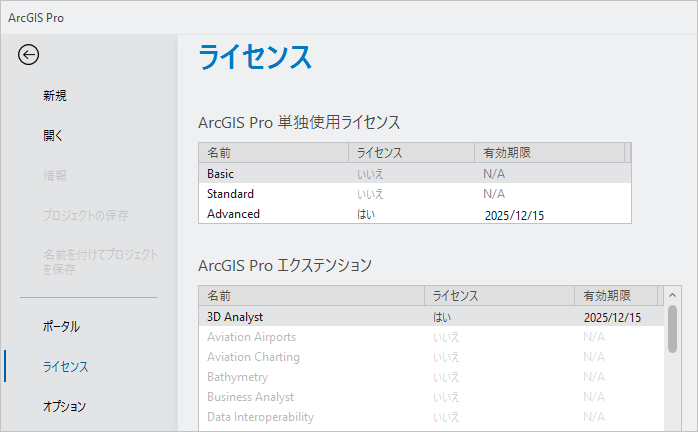Select the Bathymetry extension row
698x432 pixels.
click(431, 377)
